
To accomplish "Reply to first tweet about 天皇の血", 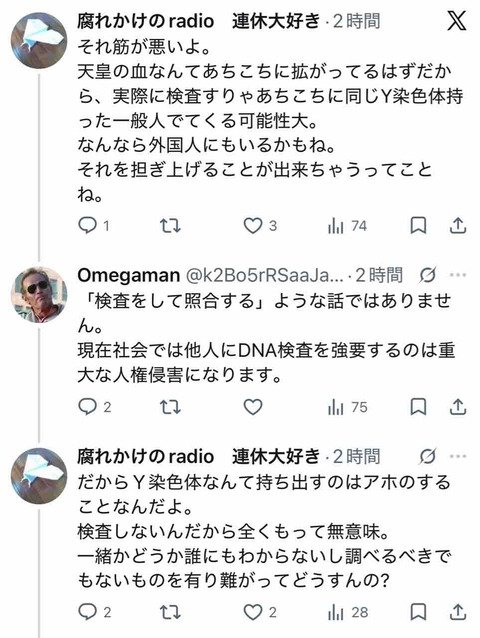I will coord(87,225).
